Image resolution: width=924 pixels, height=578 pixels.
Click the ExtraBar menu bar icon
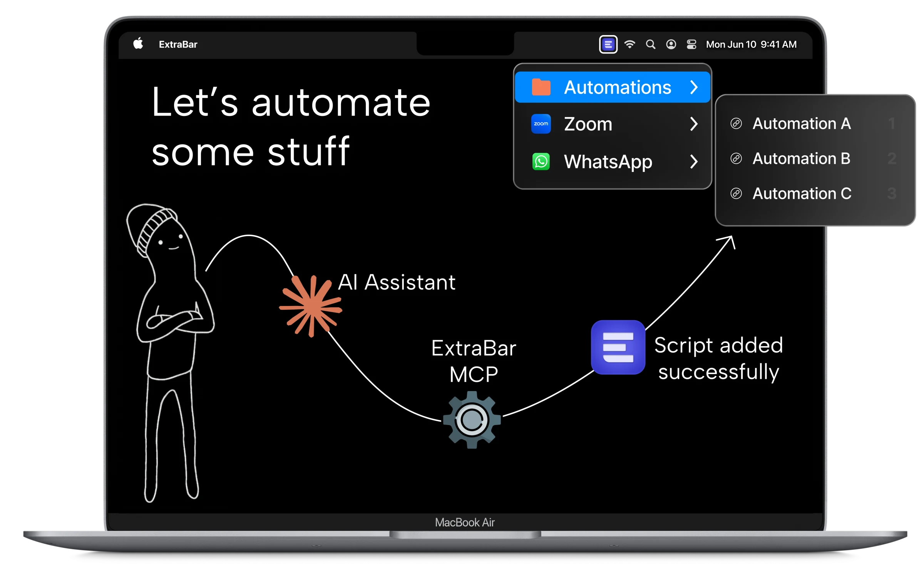coord(608,44)
